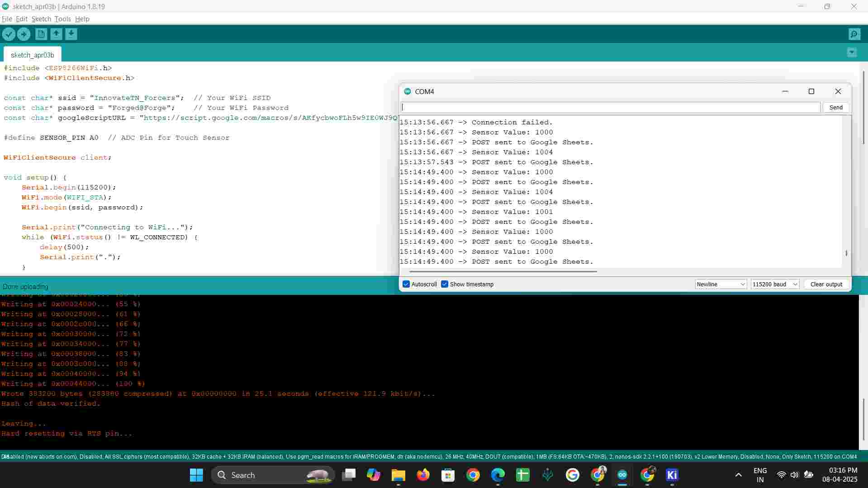Screen dimensions: 868x488
Task: Click the taskbar Search box
Action: tap(273, 475)
